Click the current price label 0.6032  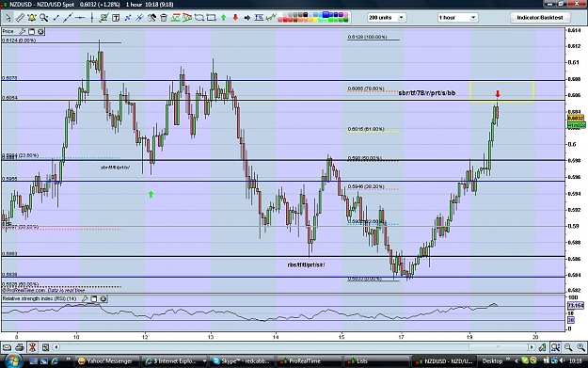click(x=576, y=119)
